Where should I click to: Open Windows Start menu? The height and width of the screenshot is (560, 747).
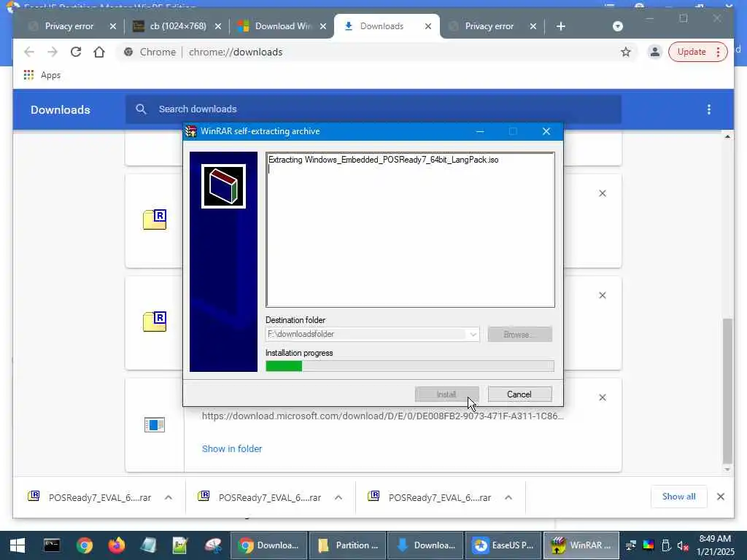tap(18, 545)
